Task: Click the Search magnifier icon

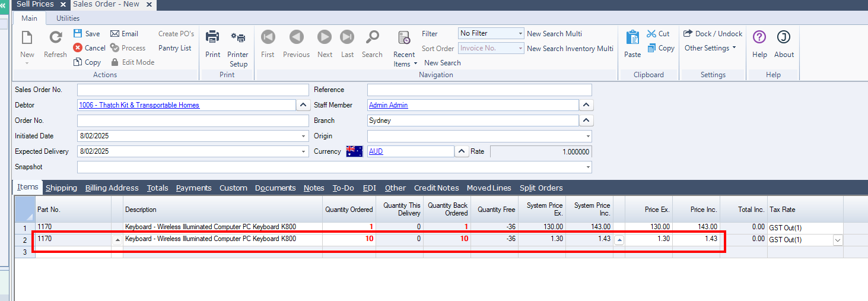Action: point(372,38)
